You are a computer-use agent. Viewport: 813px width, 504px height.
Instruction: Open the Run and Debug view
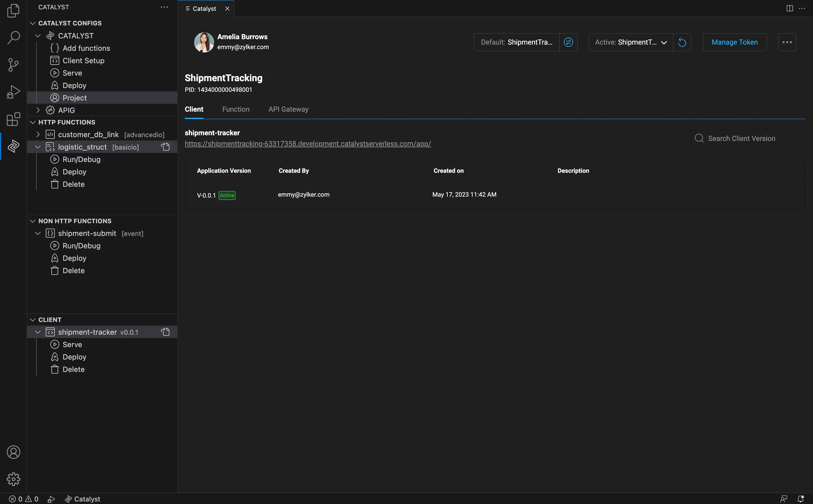coord(13,92)
